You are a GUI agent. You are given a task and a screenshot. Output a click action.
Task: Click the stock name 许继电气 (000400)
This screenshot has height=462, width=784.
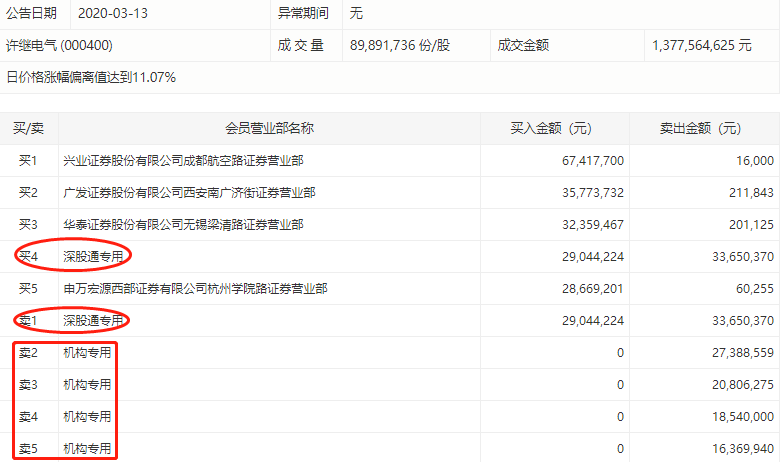pyautogui.click(x=59, y=46)
